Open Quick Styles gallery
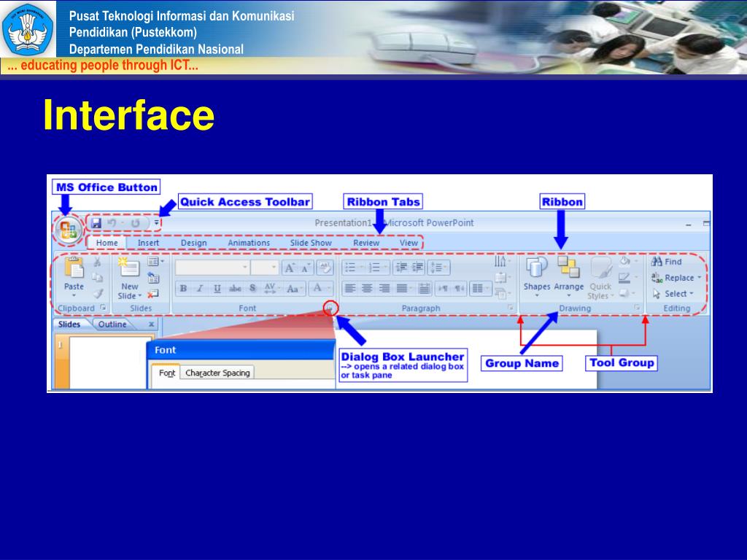This screenshot has width=747, height=560. [x=600, y=278]
